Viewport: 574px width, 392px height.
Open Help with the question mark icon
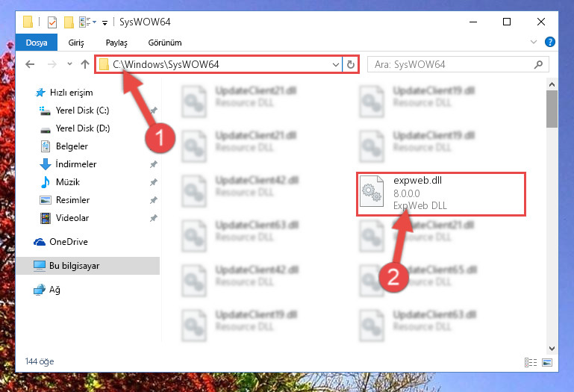(x=549, y=42)
